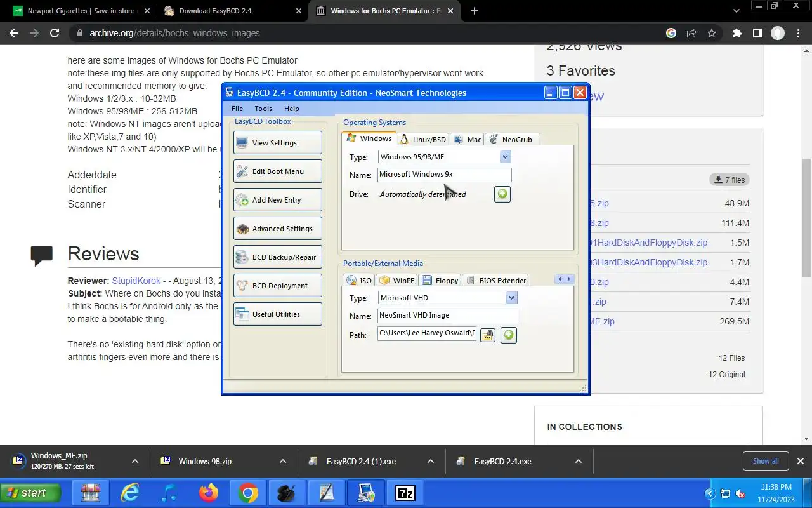Click the Microsoft Windows 9x name field
The width and height of the screenshot is (812, 508).
click(x=444, y=175)
